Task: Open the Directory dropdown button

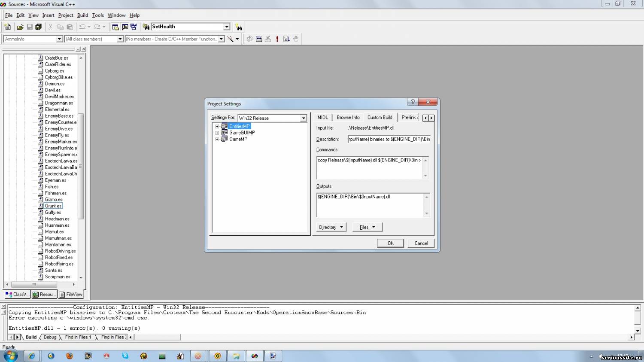Action: click(x=331, y=227)
